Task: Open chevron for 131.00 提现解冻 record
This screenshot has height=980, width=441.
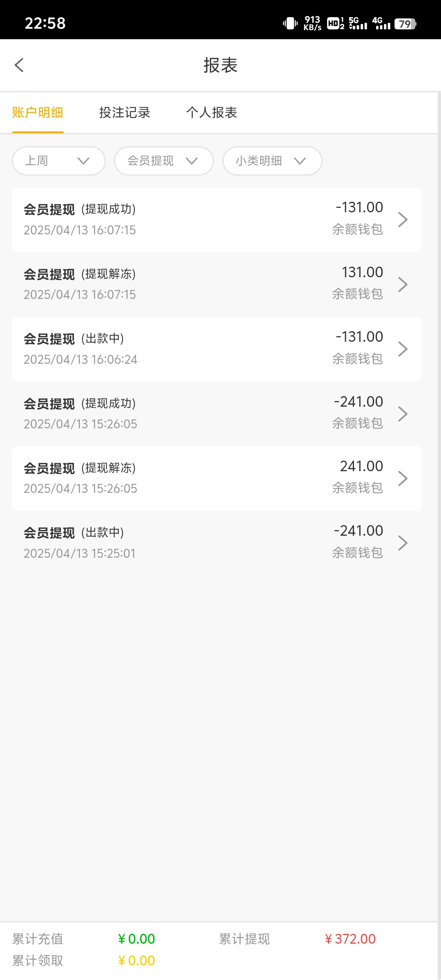Action: pyautogui.click(x=403, y=284)
